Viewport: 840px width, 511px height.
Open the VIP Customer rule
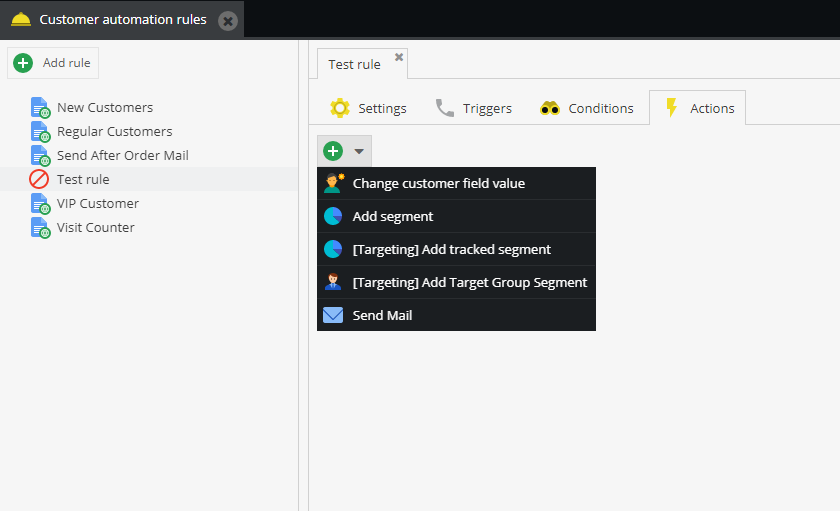point(98,204)
